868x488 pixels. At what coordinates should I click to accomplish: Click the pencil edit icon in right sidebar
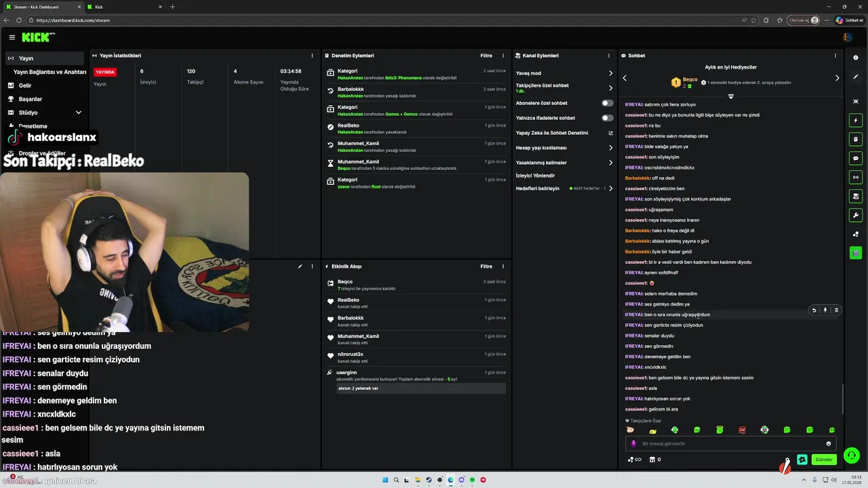point(856,77)
